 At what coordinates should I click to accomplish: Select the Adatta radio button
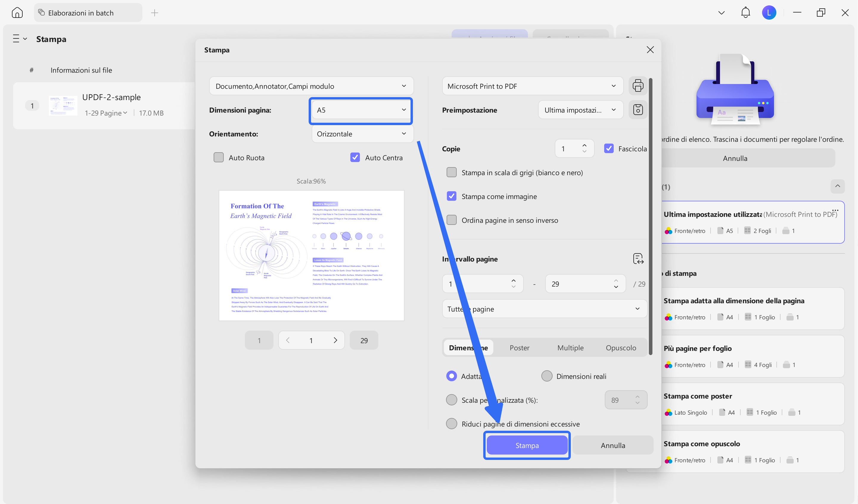(451, 376)
